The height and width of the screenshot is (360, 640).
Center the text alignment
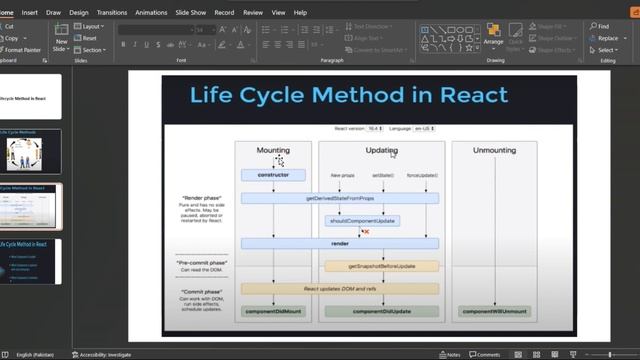(x=278, y=44)
